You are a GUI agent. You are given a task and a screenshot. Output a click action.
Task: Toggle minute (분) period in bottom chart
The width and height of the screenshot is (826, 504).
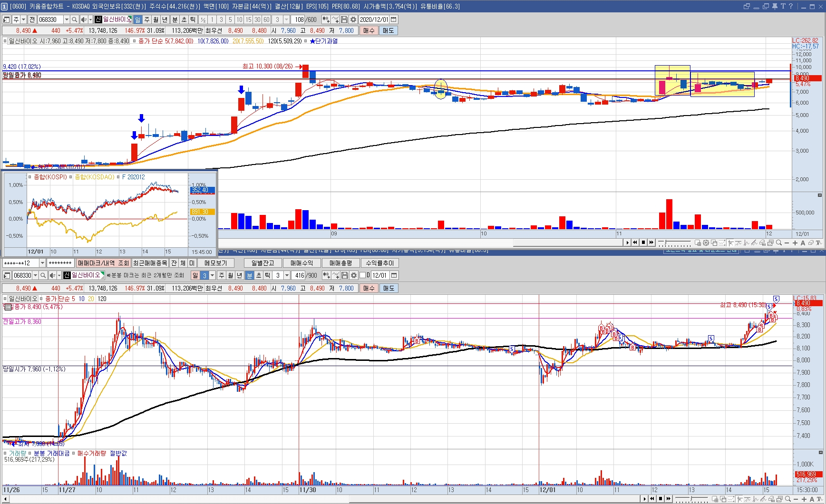249,275
